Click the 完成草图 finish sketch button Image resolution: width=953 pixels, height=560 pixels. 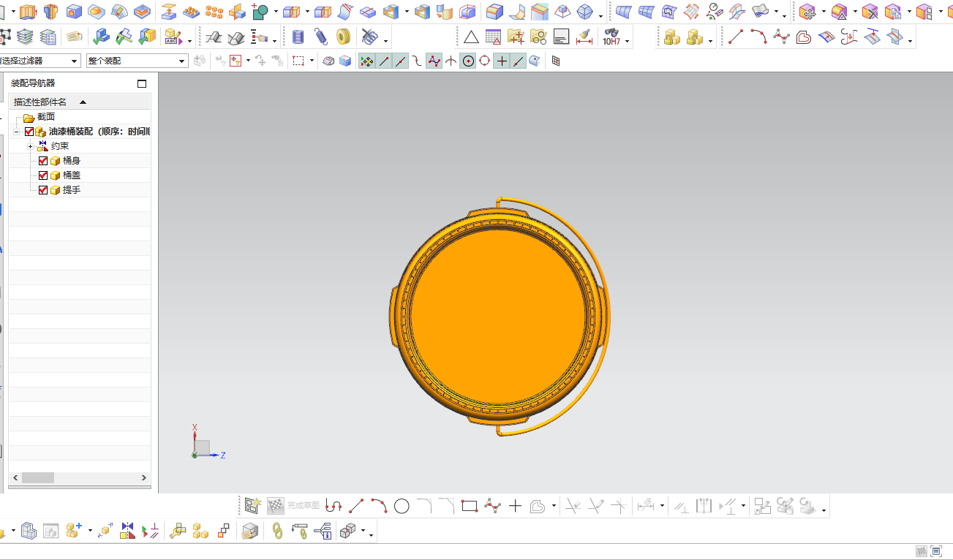304,505
